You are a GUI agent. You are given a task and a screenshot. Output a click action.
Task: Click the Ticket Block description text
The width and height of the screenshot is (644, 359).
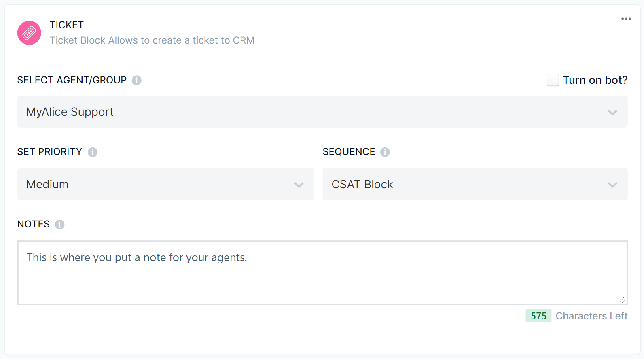[x=152, y=40]
